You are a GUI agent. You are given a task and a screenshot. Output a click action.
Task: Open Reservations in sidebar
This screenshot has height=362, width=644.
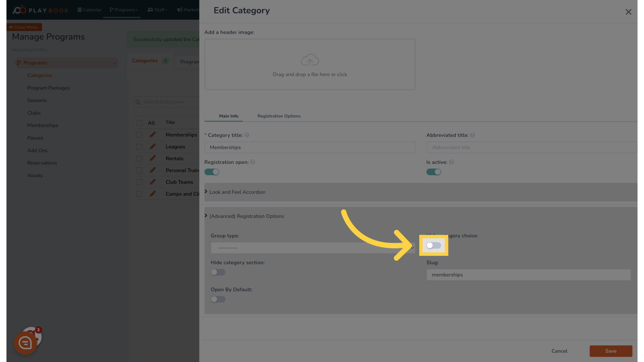pyautogui.click(x=42, y=163)
